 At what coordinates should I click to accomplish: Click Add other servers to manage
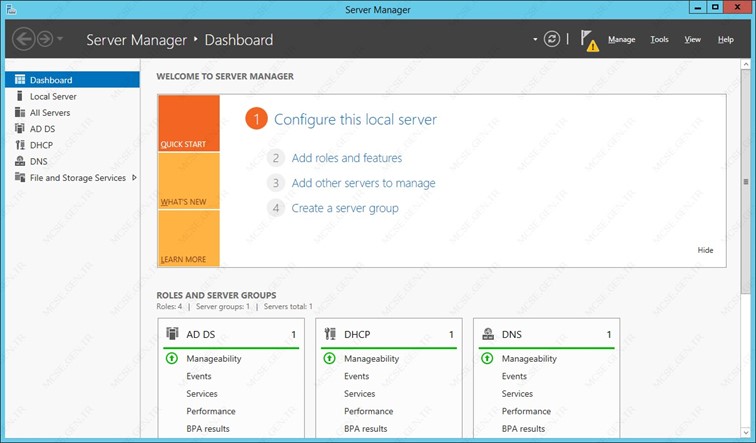364,183
